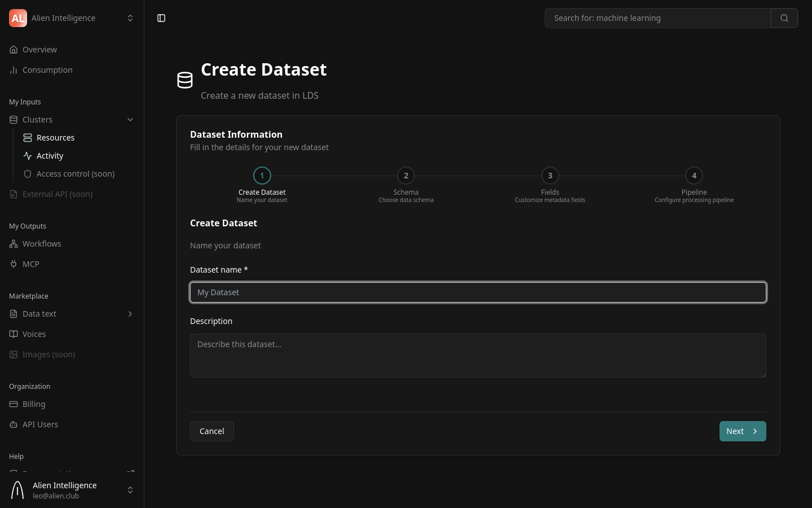This screenshot has height=508, width=812.
Task: Cancel the dataset creation
Action: pos(211,431)
